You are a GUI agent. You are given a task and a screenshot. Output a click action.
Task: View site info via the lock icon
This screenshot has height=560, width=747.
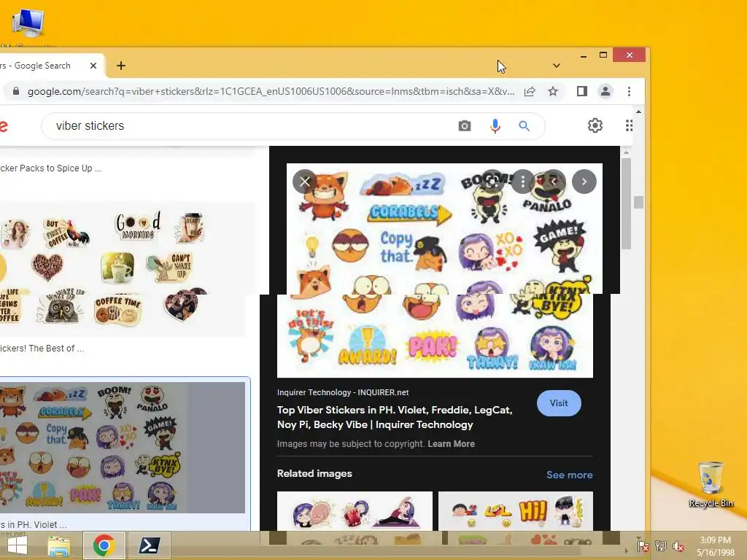(16, 91)
